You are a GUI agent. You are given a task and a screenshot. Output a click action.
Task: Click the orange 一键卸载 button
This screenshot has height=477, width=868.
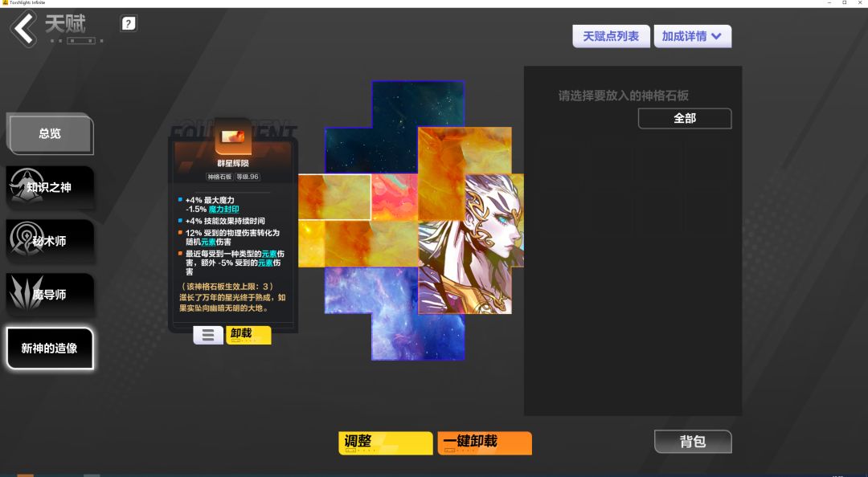[485, 442]
